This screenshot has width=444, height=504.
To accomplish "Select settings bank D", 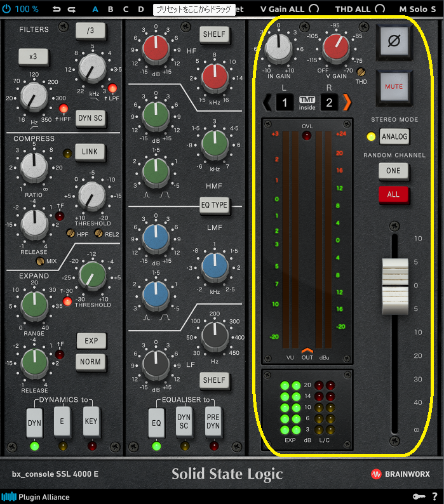I will [141, 10].
